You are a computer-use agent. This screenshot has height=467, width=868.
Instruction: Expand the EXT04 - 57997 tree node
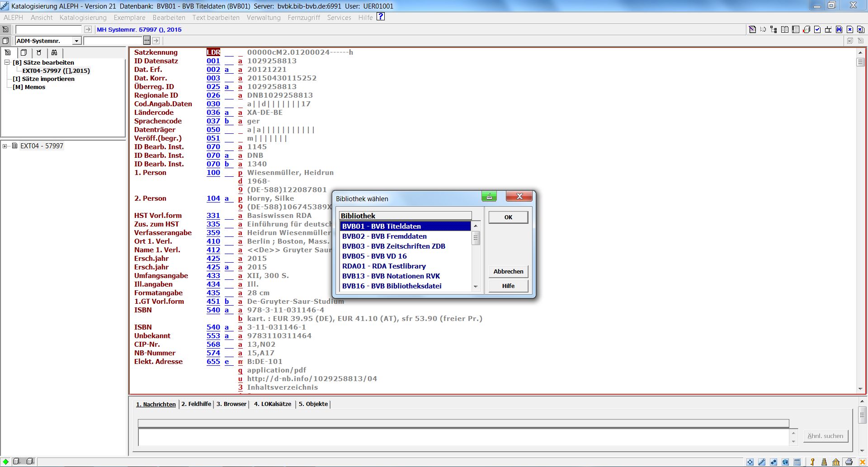point(5,146)
